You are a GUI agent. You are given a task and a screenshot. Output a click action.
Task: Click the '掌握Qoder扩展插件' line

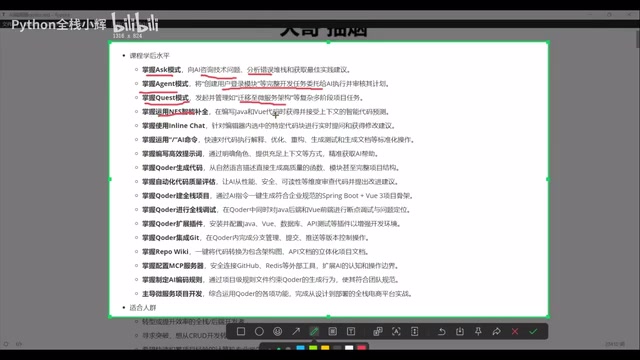tap(272, 224)
